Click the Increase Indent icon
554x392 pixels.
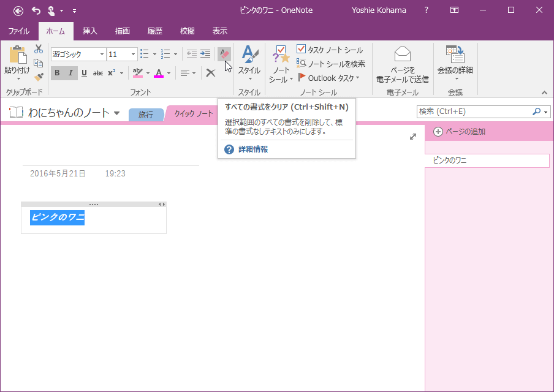click(205, 54)
